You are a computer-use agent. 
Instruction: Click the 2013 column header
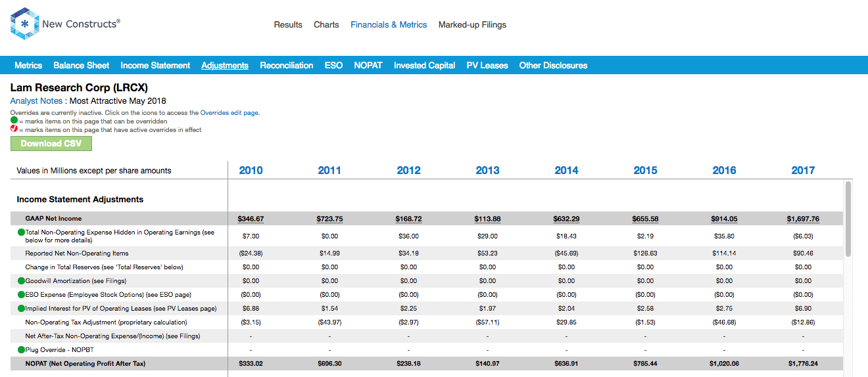[487, 170]
